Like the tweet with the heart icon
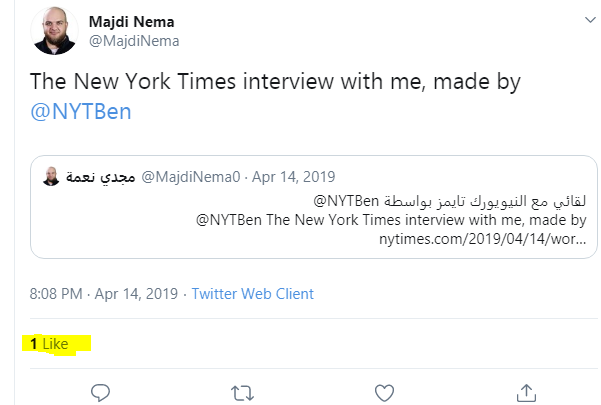Viewport: 601px width, 405px height. pyautogui.click(x=384, y=391)
